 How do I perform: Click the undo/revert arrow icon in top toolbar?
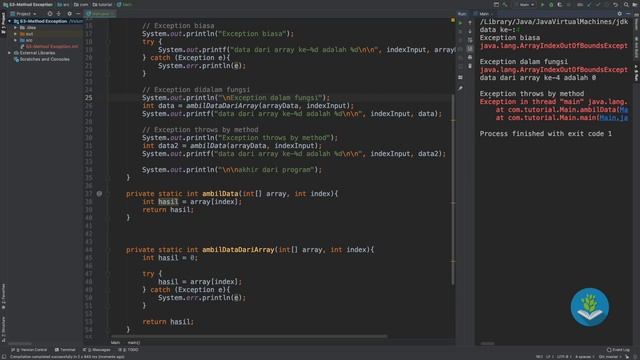tap(616, 4)
